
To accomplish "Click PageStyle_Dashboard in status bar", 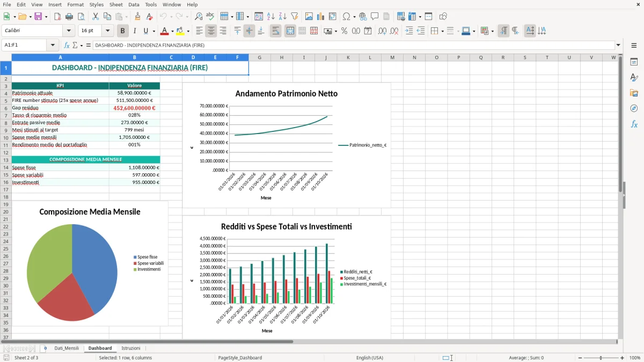I will click(240, 358).
